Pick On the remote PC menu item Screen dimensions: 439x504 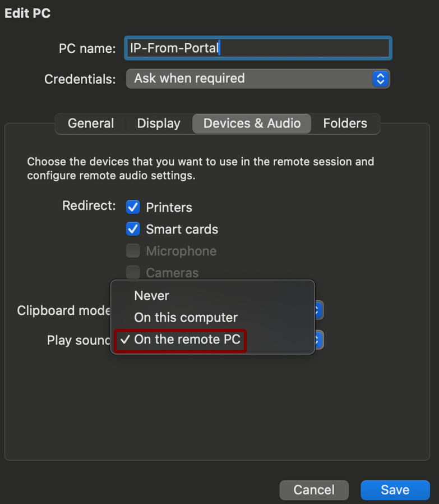point(187,340)
